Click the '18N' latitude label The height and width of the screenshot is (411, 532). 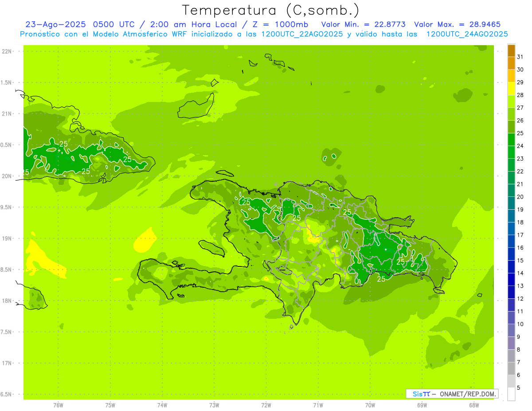pyautogui.click(x=6, y=301)
